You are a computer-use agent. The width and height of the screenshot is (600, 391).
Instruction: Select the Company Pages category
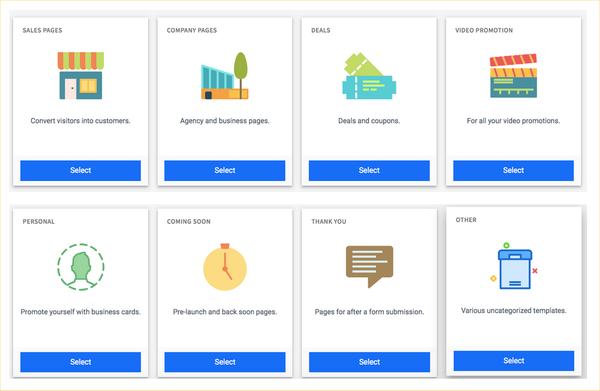click(225, 170)
